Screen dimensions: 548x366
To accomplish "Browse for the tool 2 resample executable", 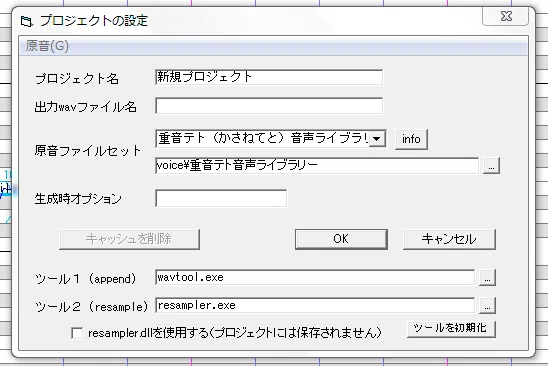I will pos(487,306).
